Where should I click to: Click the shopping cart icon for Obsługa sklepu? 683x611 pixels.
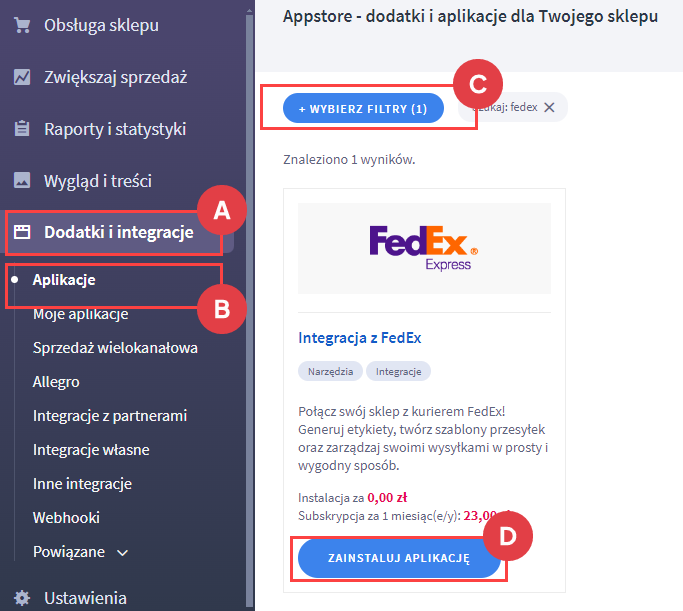pos(22,25)
